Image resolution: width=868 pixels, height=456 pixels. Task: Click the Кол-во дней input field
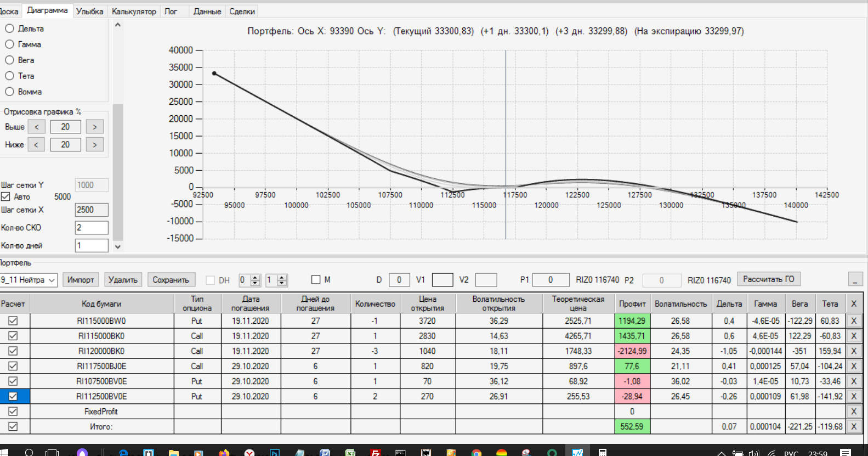pyautogui.click(x=92, y=245)
